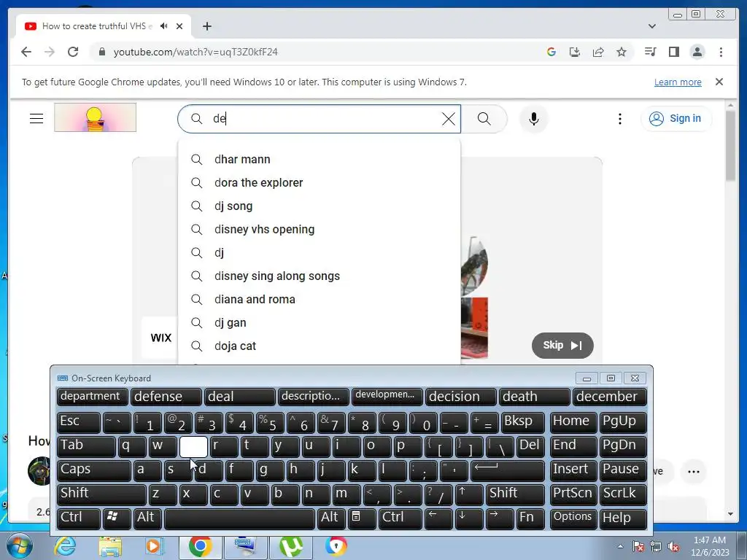Open Chrome's three-dot menu
This screenshot has width=747, height=560.
pos(721,52)
